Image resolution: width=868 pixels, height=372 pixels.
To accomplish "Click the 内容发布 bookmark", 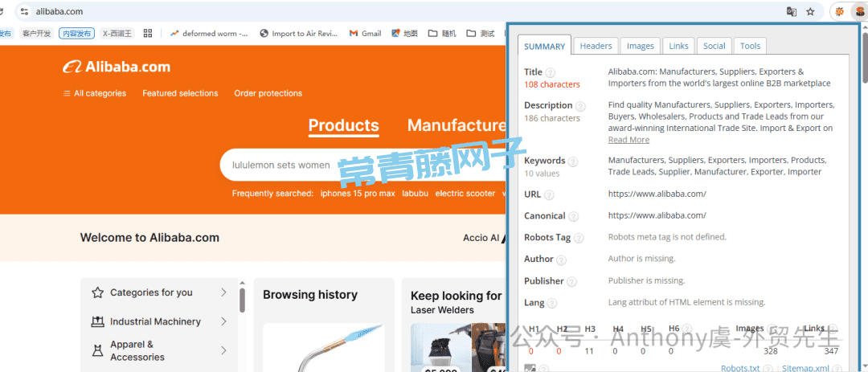I will [77, 33].
